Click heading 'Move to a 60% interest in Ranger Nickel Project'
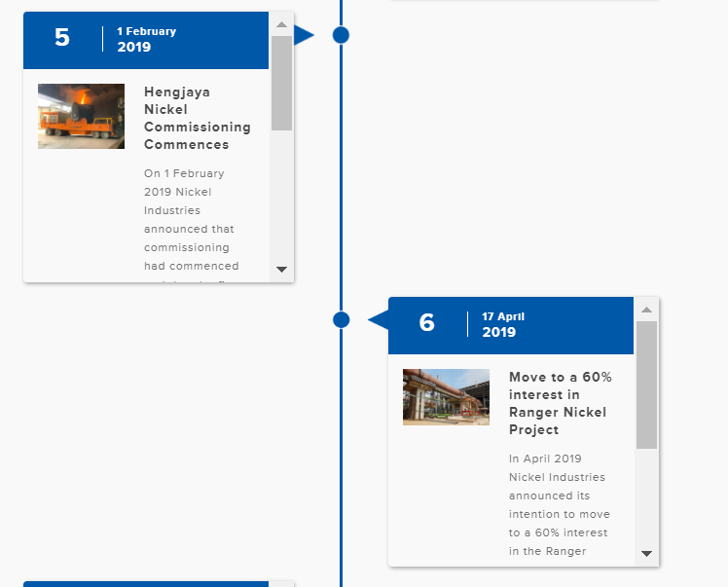The height and width of the screenshot is (587, 728). click(x=560, y=403)
